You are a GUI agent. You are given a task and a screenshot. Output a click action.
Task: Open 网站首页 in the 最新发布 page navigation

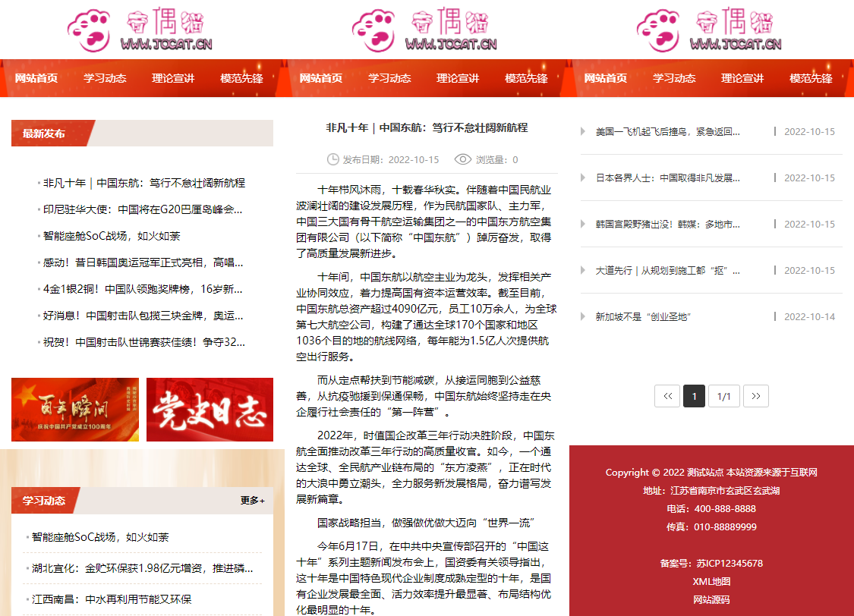pos(36,78)
